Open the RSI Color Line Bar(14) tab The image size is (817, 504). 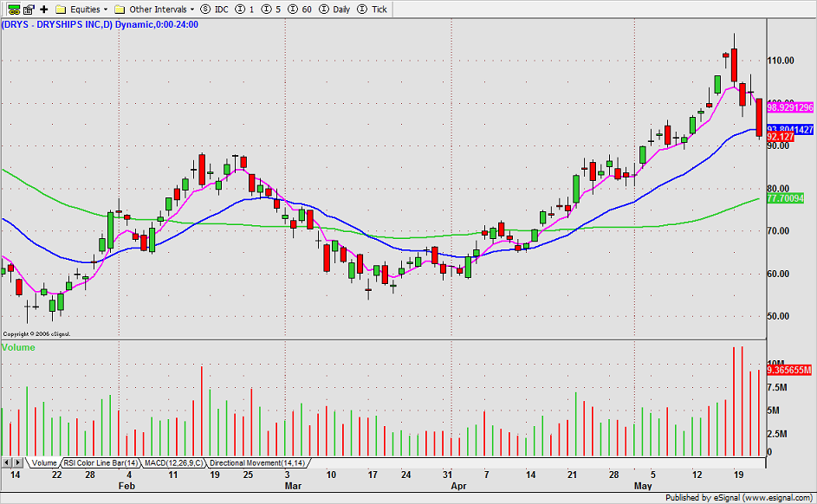click(x=101, y=463)
